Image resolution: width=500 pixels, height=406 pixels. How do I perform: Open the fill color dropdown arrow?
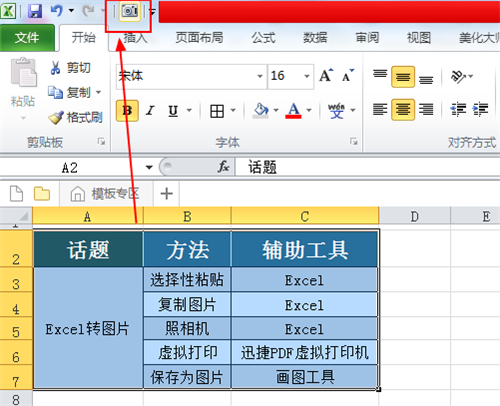[x=276, y=110]
